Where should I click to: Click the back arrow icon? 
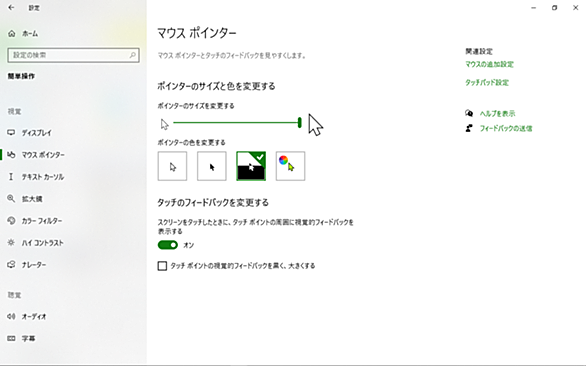coord(11,7)
